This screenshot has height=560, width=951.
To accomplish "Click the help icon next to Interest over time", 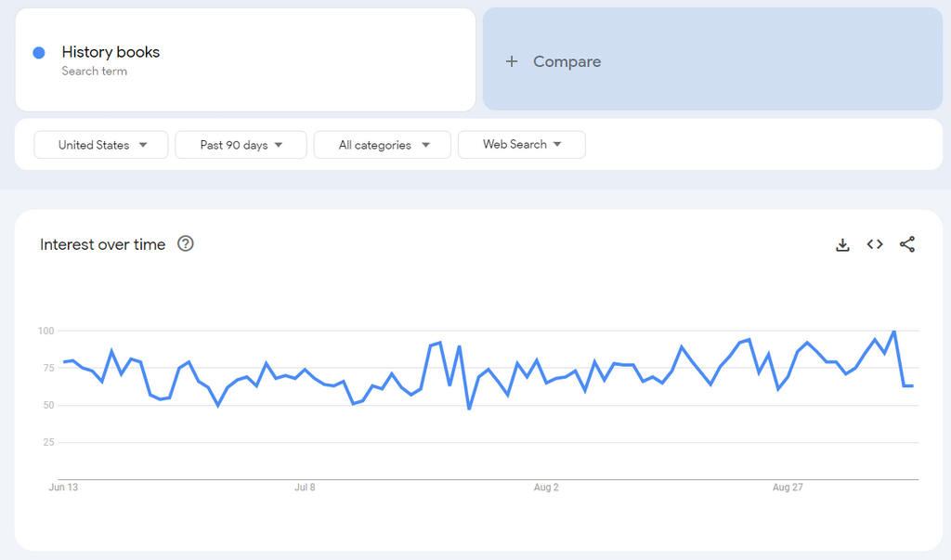I will (x=186, y=244).
